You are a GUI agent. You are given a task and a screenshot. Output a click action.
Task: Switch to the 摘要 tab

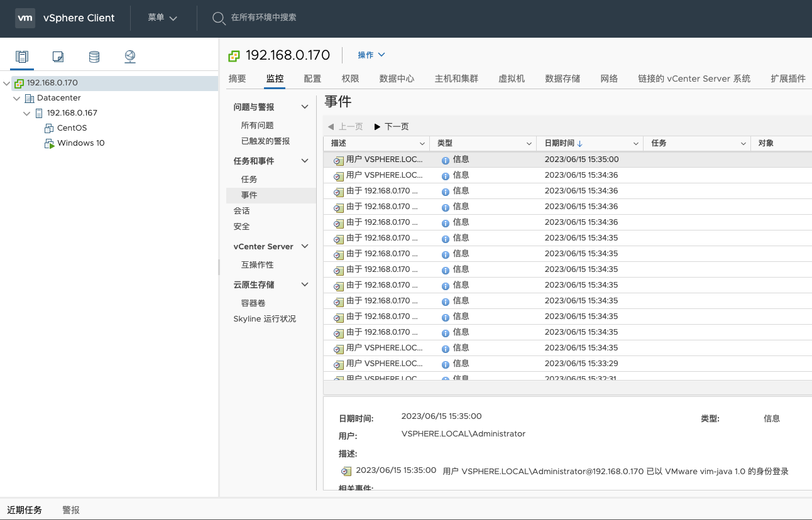tap(238, 79)
